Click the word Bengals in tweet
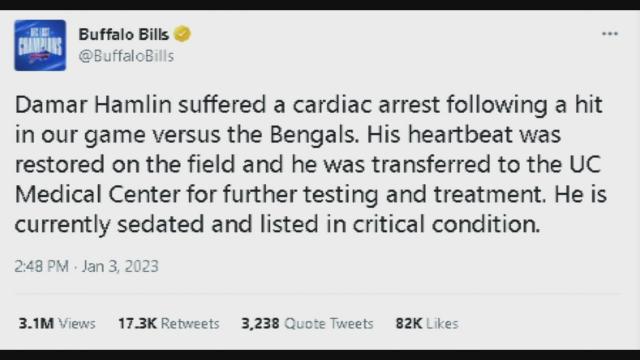Image resolution: width=640 pixels, height=360 pixels. tap(314, 135)
